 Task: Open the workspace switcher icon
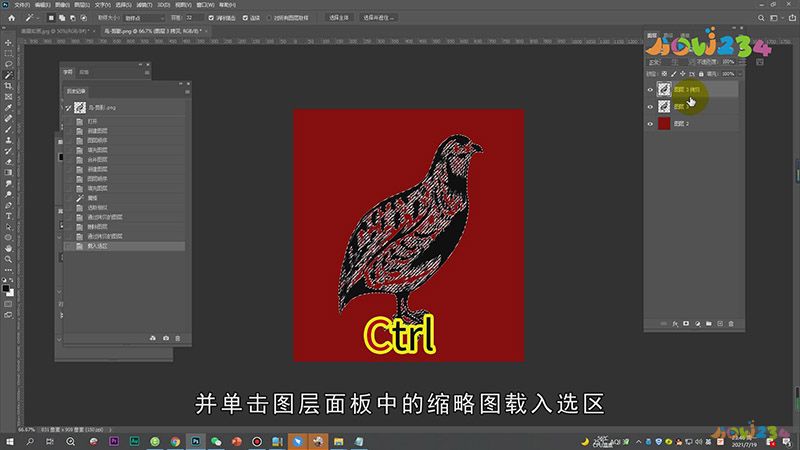click(x=774, y=18)
